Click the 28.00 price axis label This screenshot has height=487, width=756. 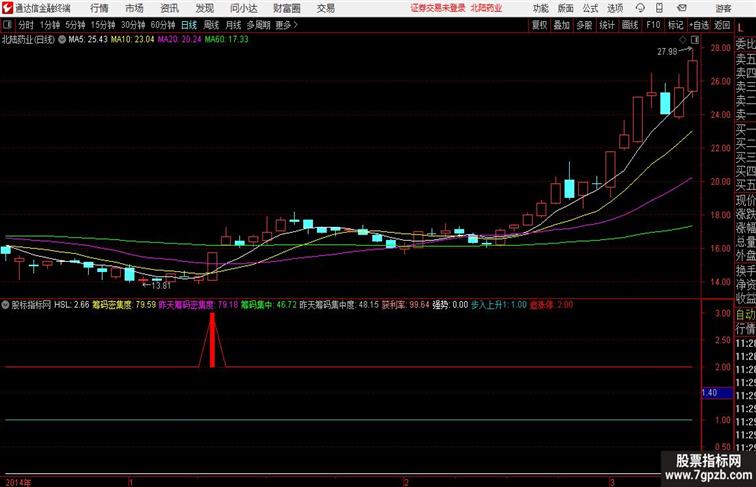[x=720, y=48]
